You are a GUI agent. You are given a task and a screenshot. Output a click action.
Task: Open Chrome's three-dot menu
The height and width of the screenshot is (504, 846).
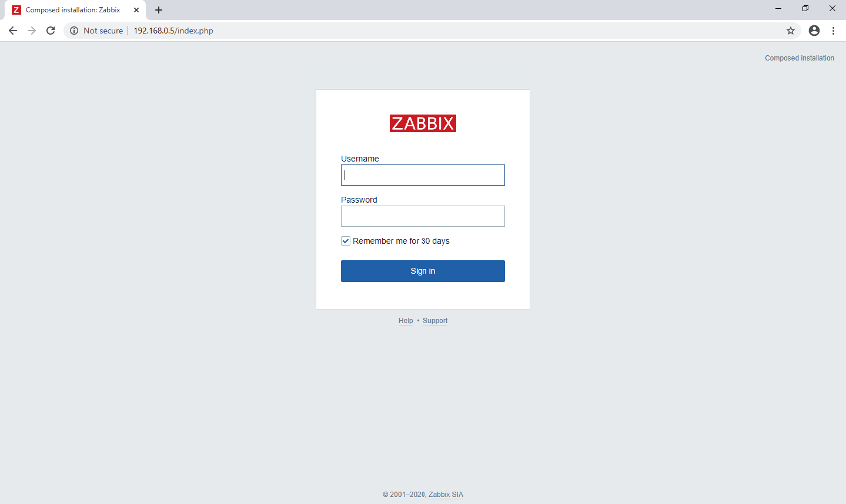click(x=833, y=31)
